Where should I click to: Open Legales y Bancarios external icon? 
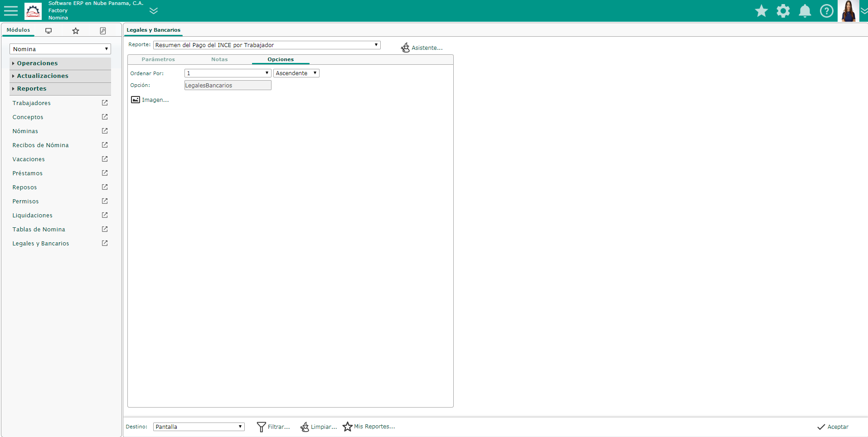(x=105, y=243)
